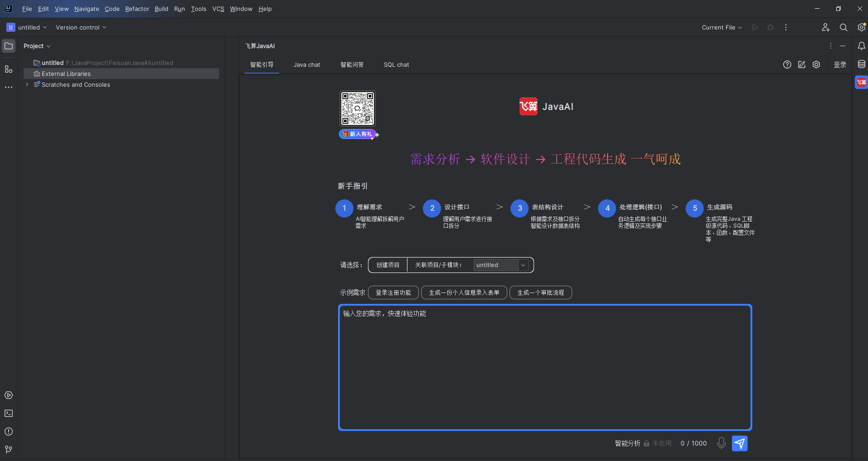The width and height of the screenshot is (868, 461).
Task: Click the microphone voice input icon
Action: coord(721,443)
